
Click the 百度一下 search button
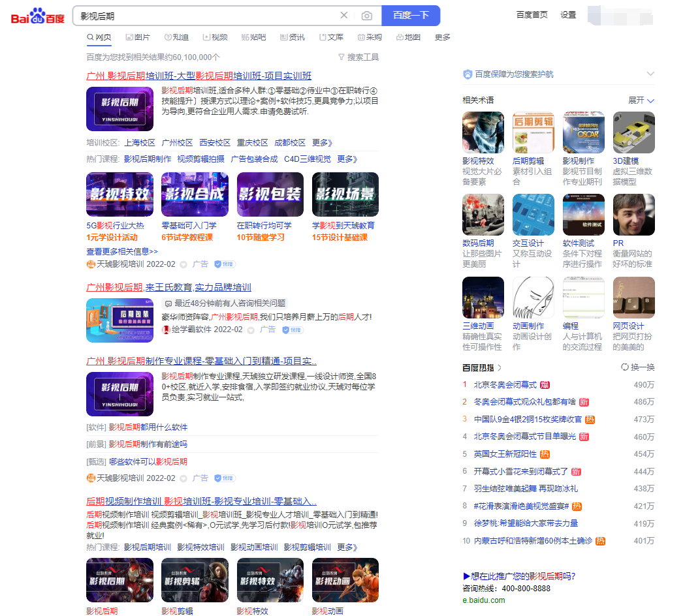pyautogui.click(x=411, y=16)
